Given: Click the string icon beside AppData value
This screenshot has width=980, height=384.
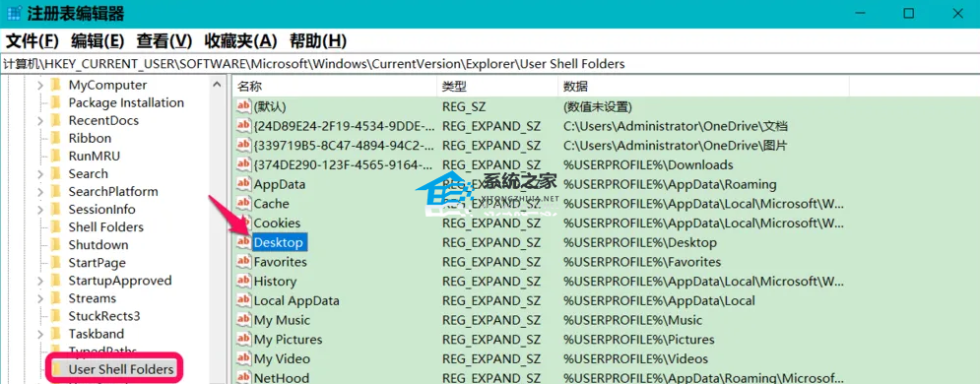Looking at the screenshot, I should point(243,184).
